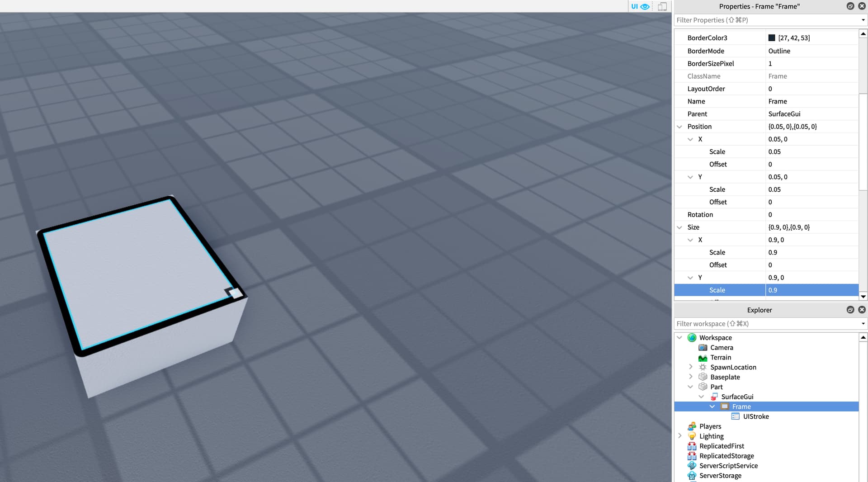This screenshot has height=482, width=868.
Task: Undock the Explorer panel
Action: [850, 310]
